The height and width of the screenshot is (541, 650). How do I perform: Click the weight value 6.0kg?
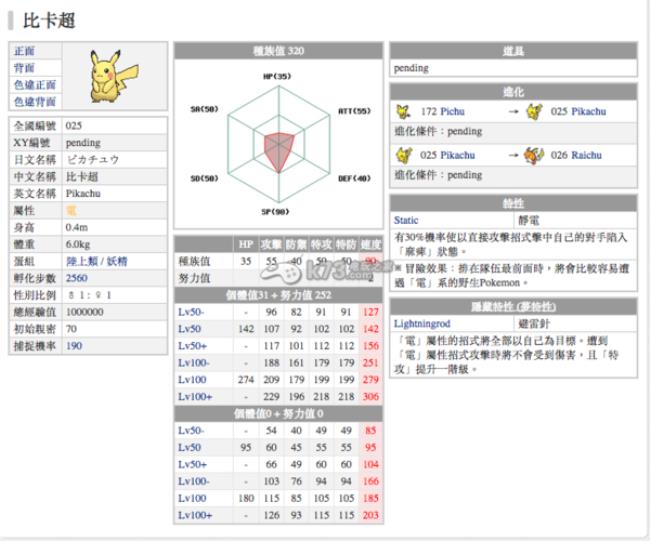point(78,244)
